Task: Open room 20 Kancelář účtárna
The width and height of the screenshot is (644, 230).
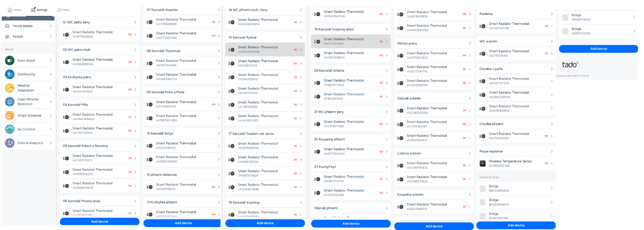Action: tap(351, 71)
